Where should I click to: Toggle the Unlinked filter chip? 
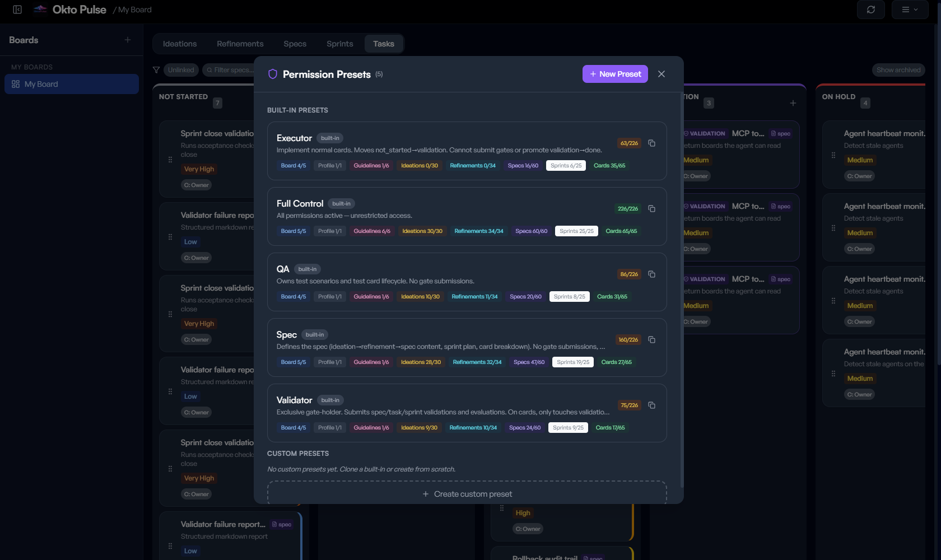[180, 70]
